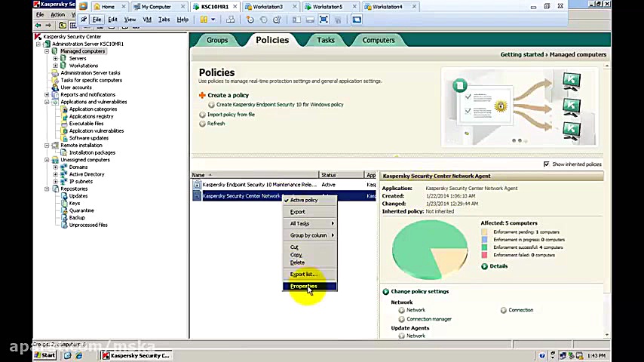Click the Kaspersky Endpoint Security policy row icon
The height and width of the screenshot is (362, 644).
point(197,185)
